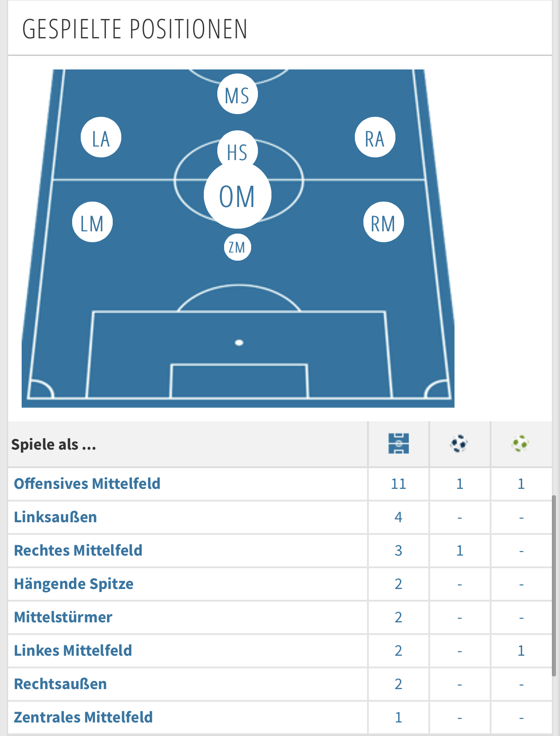The image size is (560, 736).
Task: Open the Linkes Mittelfeld link
Action: 73,650
